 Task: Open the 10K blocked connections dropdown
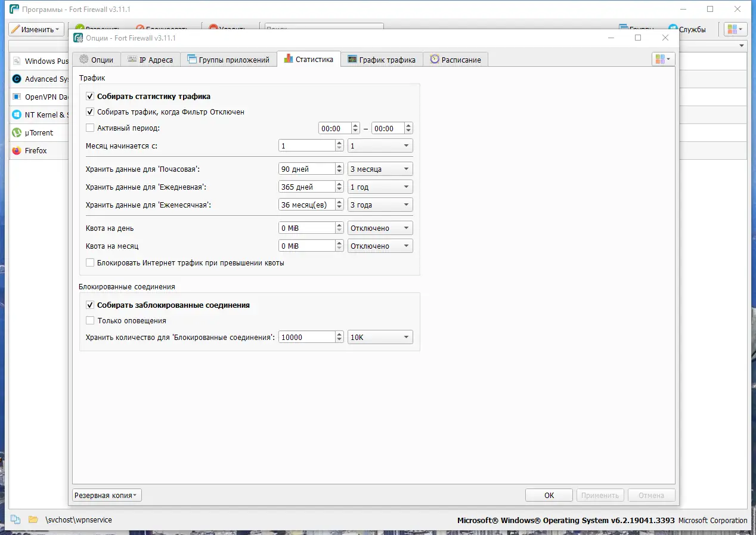pos(380,337)
